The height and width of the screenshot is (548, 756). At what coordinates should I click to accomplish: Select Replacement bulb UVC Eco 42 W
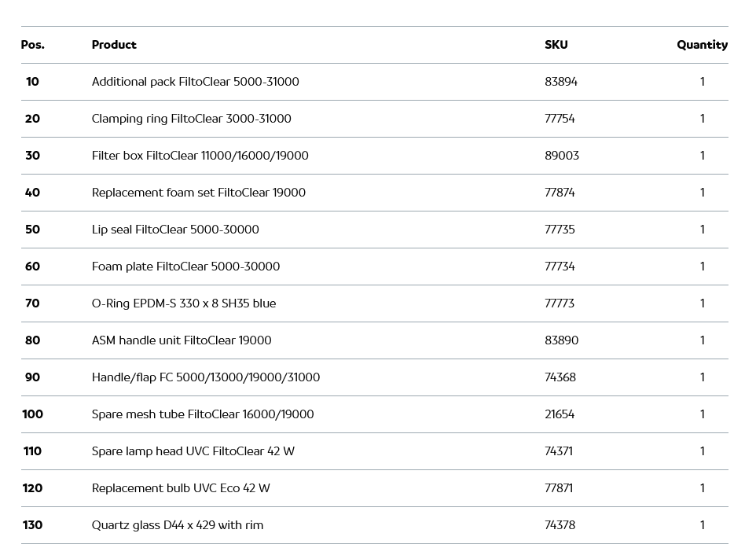pos(181,488)
